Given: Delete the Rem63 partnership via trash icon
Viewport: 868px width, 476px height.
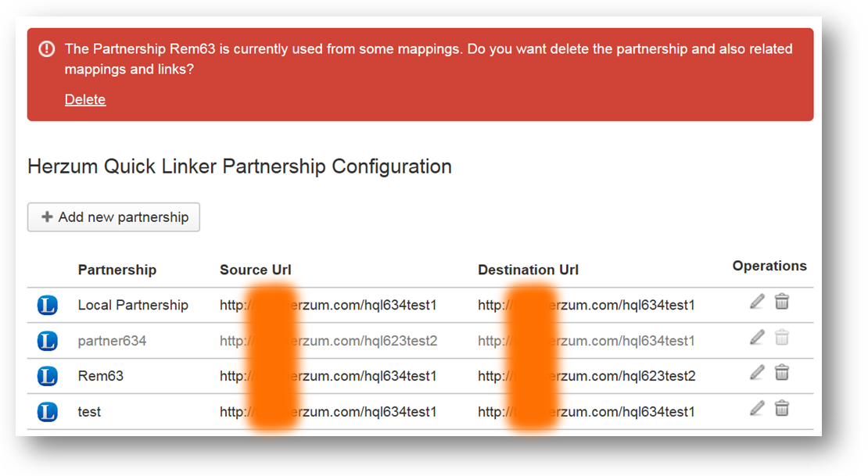Looking at the screenshot, I should point(782,373).
